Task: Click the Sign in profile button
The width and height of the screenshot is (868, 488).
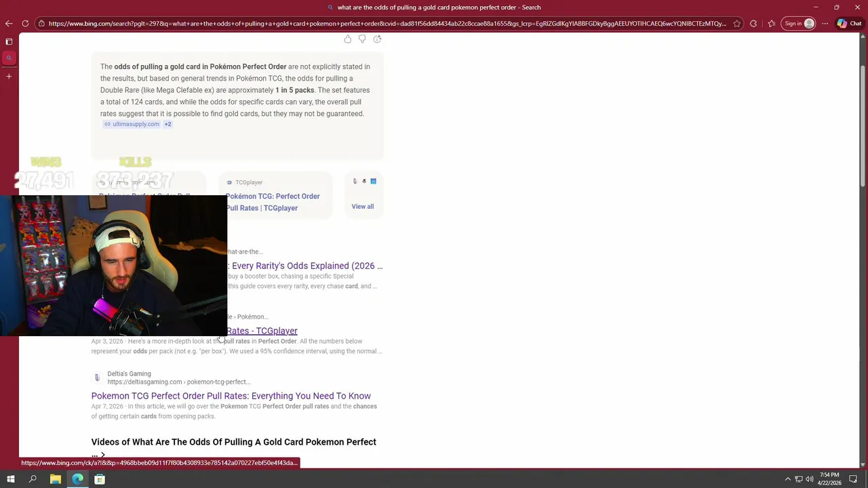Action: (x=799, y=24)
